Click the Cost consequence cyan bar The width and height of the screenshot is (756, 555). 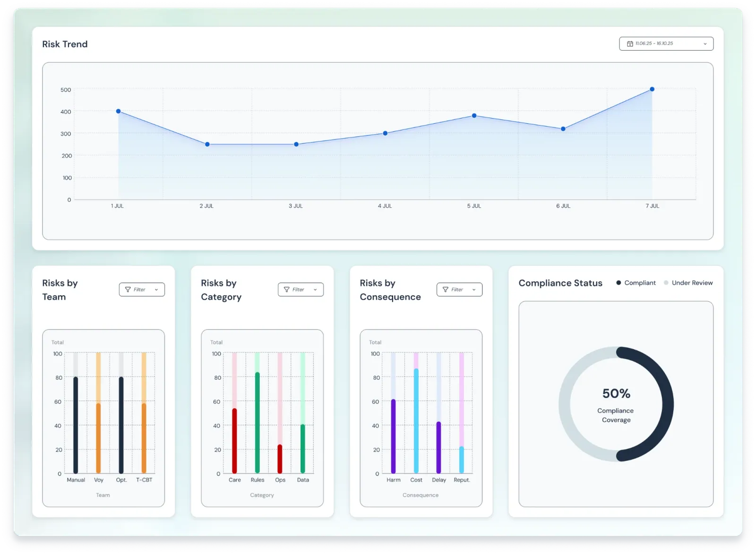416,421
